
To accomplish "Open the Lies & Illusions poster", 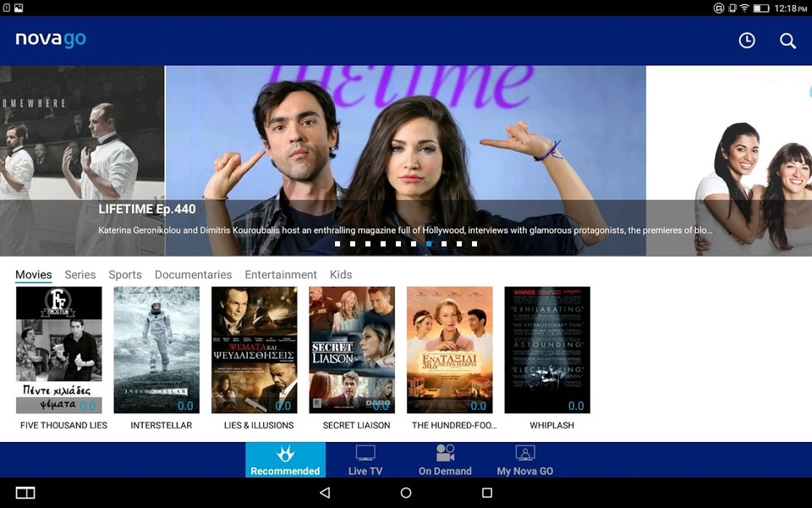I will tap(255, 350).
